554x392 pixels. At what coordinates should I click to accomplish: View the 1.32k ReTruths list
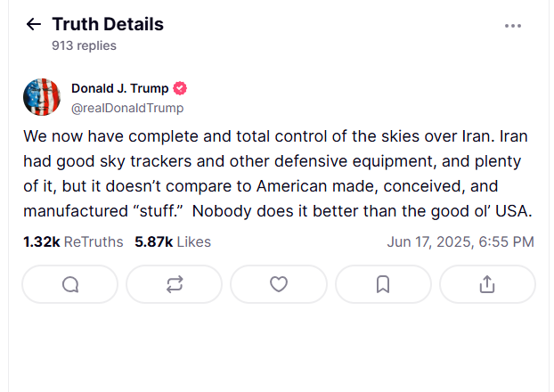73,241
